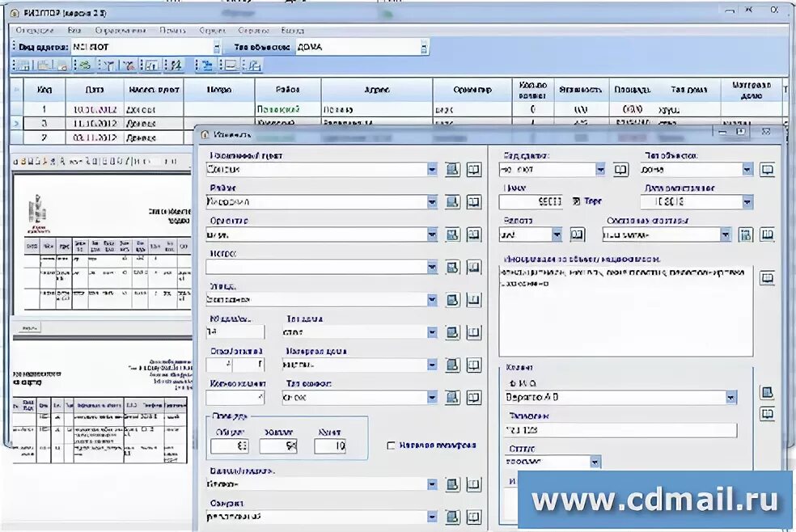This screenshot has height=532, width=796.
Task: Open the Печать menu
Action: point(172,31)
